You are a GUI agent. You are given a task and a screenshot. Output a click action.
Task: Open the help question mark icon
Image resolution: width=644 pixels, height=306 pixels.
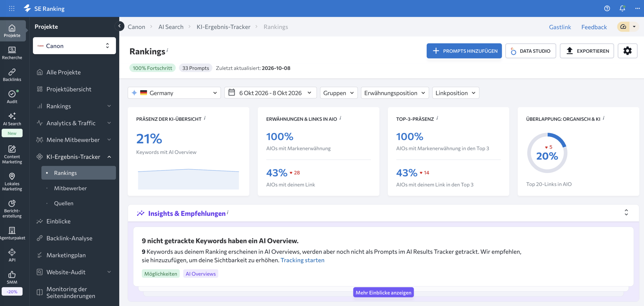(607, 9)
